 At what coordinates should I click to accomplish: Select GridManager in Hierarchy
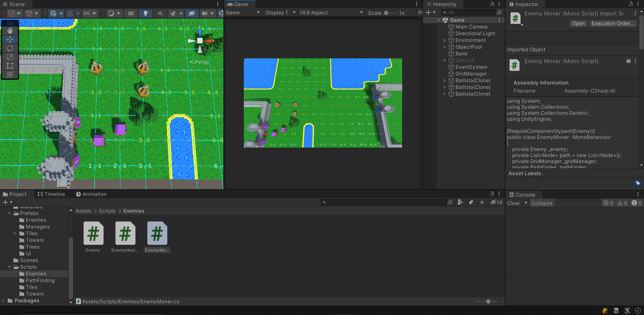coord(471,74)
